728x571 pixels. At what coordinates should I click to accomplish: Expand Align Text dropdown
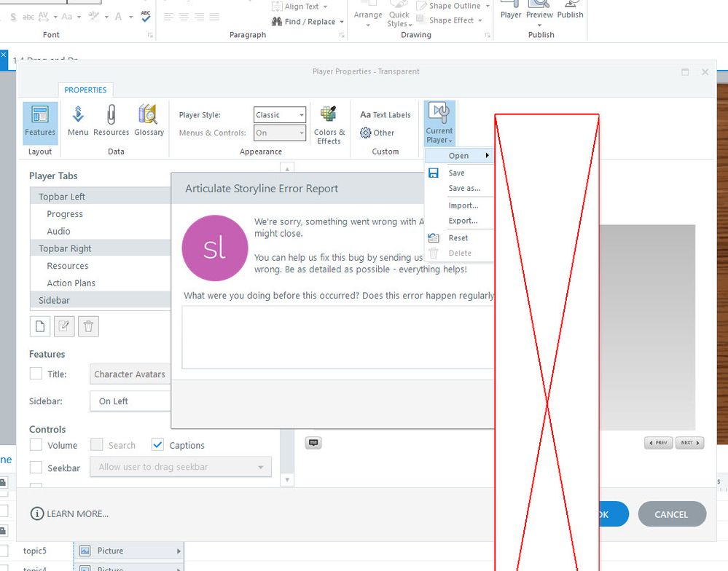[325, 7]
